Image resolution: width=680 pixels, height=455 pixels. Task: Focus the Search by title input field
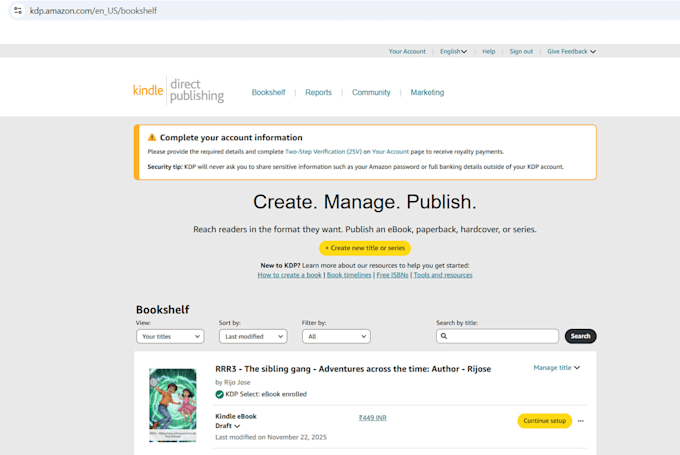[497, 336]
